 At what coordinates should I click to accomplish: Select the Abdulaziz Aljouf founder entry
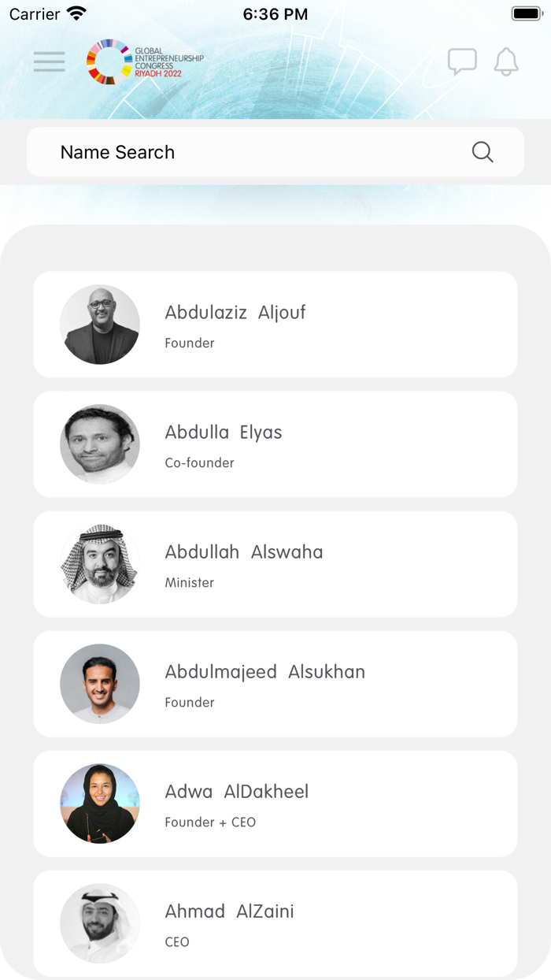click(275, 325)
